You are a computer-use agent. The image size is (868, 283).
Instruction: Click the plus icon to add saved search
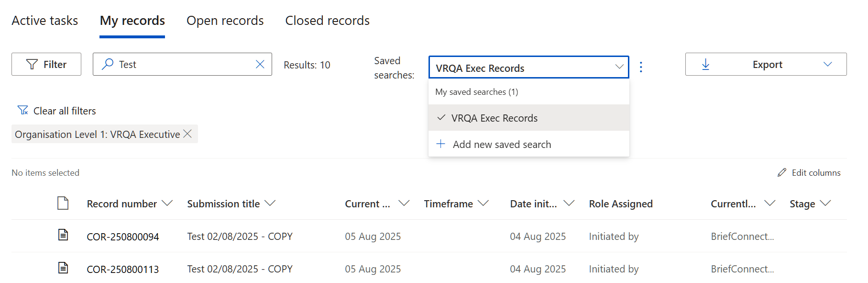point(441,144)
